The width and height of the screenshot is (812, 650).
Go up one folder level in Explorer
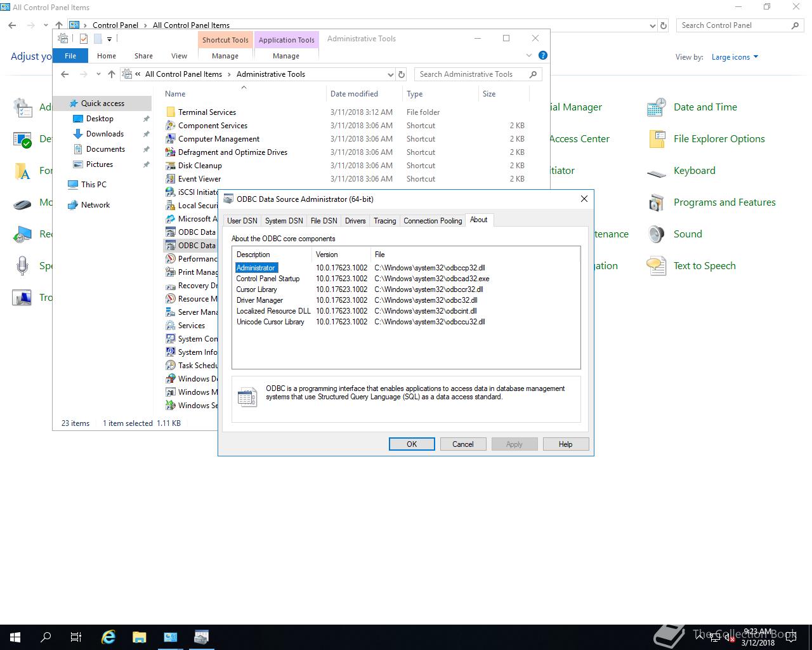click(112, 74)
